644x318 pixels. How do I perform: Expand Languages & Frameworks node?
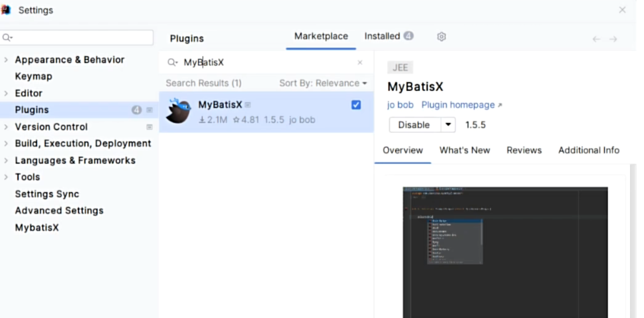point(6,161)
